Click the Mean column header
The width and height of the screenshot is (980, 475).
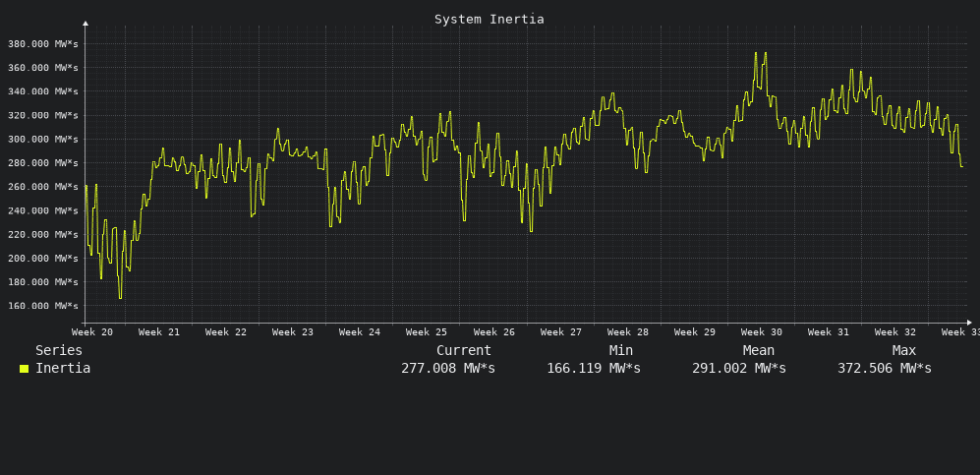click(759, 350)
